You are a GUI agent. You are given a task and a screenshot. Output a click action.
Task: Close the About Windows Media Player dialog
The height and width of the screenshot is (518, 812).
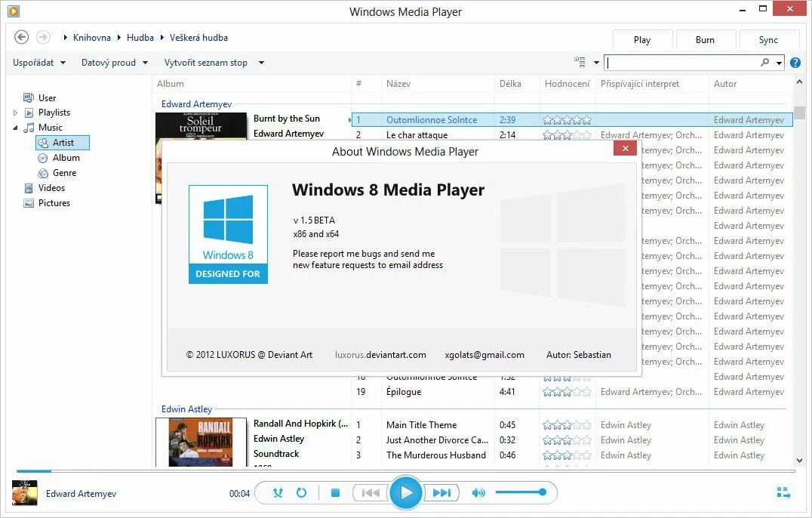coord(625,148)
